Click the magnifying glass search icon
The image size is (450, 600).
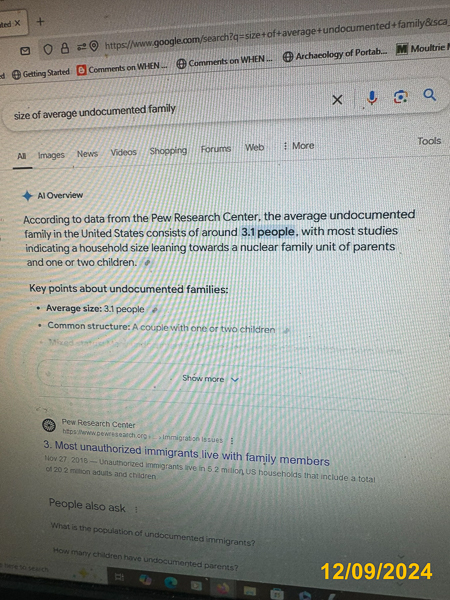(430, 95)
